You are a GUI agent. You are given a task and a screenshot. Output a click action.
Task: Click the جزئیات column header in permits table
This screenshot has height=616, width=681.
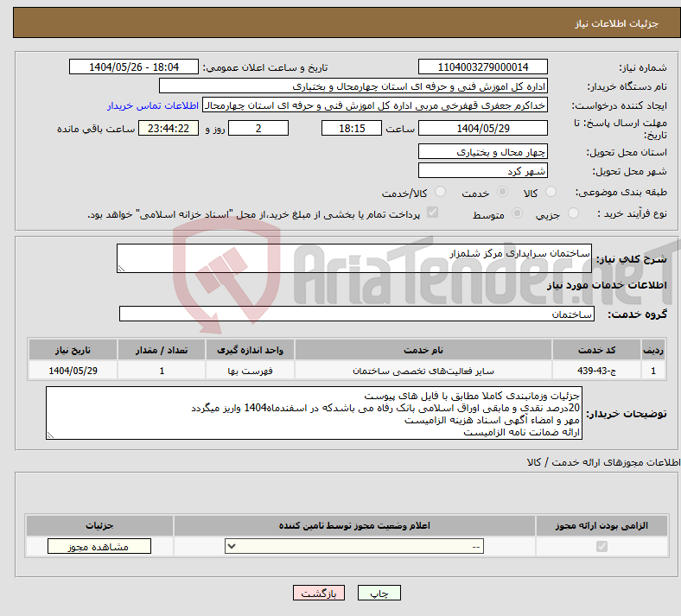(x=99, y=525)
